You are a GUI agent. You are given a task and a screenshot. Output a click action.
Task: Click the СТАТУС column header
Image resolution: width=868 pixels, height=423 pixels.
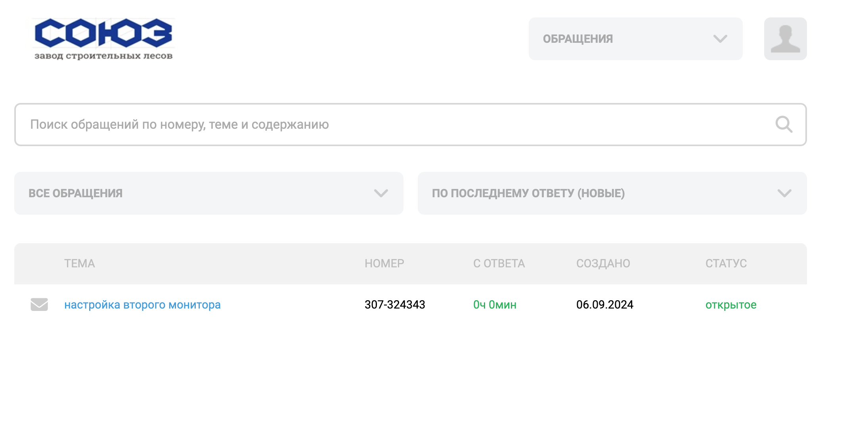point(726,263)
